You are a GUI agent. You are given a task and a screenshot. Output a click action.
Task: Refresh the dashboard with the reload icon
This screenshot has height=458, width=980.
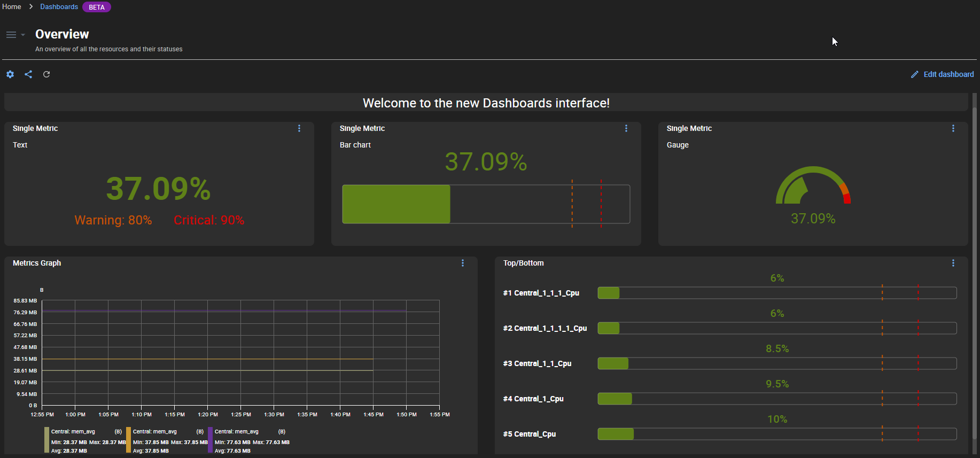point(46,74)
